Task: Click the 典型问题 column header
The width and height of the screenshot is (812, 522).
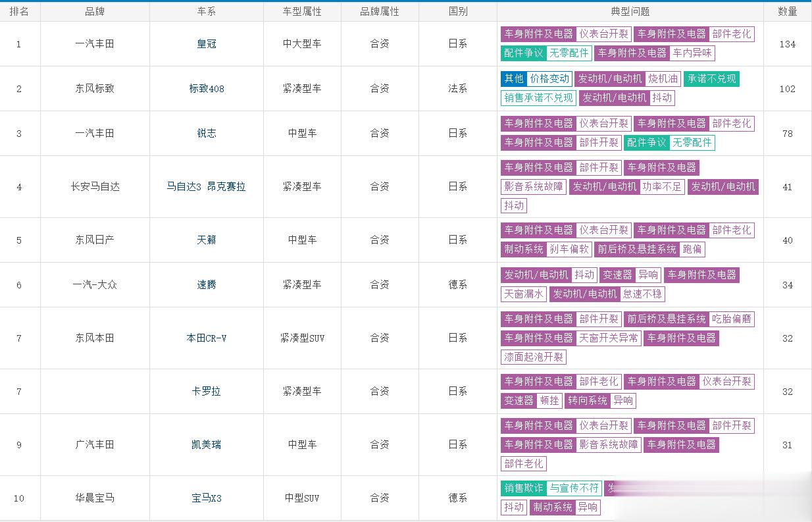Action: click(x=630, y=11)
